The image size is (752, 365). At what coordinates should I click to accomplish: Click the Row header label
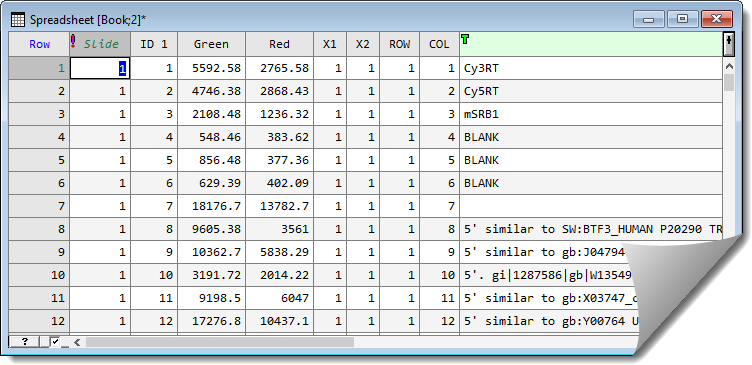(x=39, y=44)
